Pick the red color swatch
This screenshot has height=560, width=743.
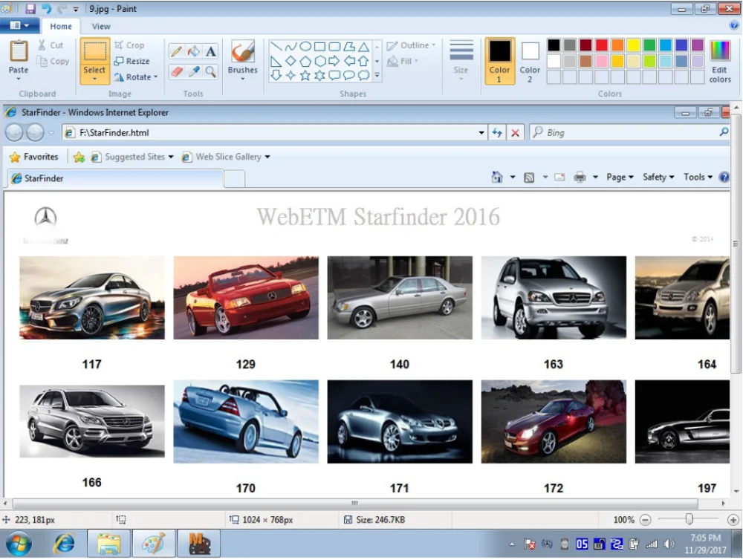(602, 45)
